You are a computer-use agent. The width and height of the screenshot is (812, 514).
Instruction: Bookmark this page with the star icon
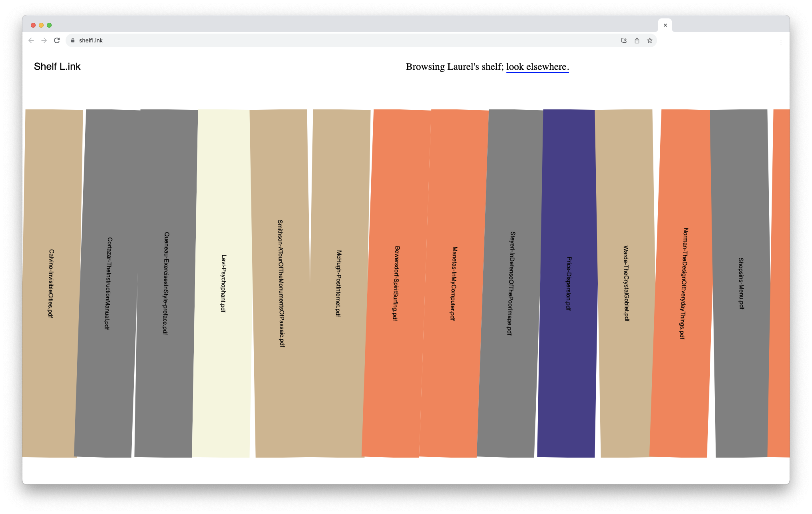(650, 41)
